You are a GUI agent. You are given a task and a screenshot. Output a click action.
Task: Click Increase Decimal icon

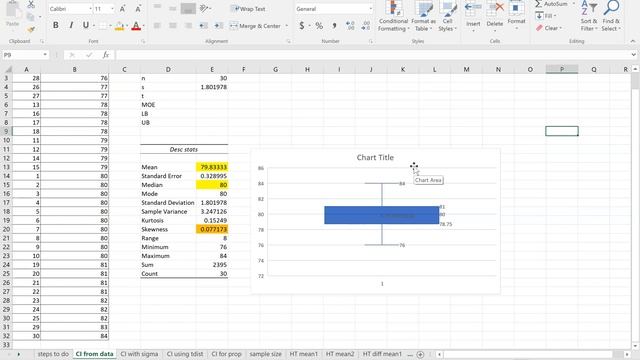pos(350,26)
